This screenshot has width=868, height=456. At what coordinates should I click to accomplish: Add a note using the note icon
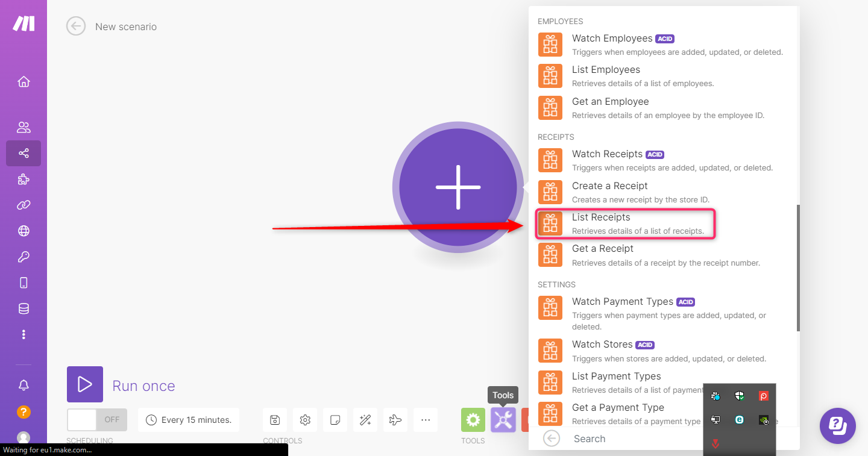[x=335, y=419]
